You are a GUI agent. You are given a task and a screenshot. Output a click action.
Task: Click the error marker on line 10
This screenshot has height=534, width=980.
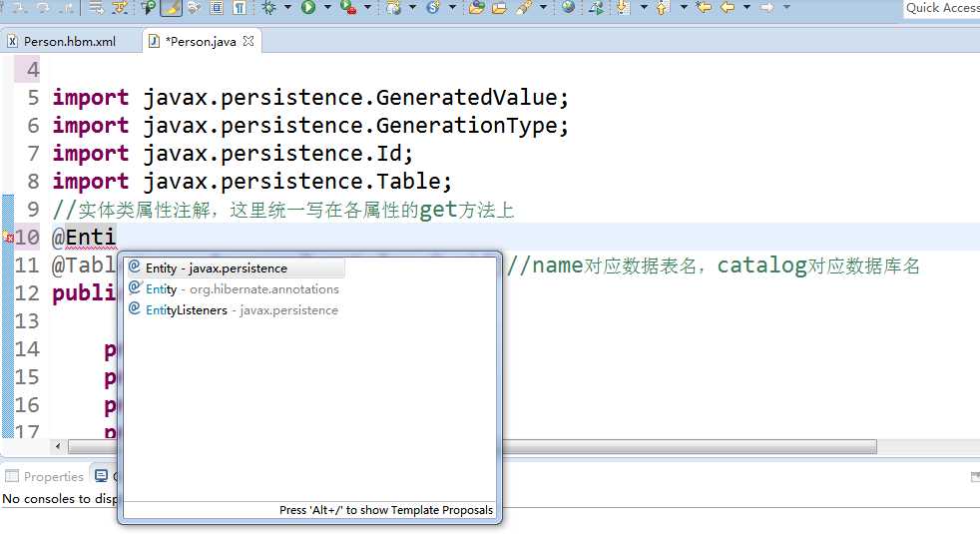click(x=8, y=238)
